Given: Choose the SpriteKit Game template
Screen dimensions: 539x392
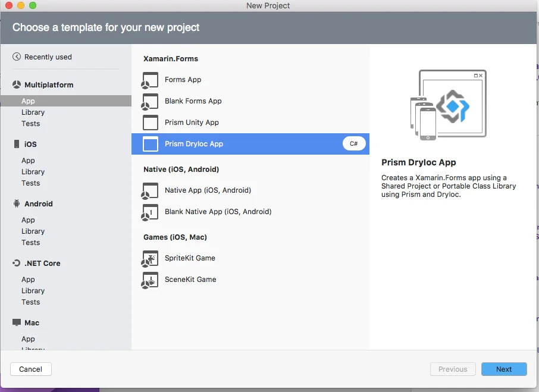Looking at the screenshot, I should click(250, 258).
